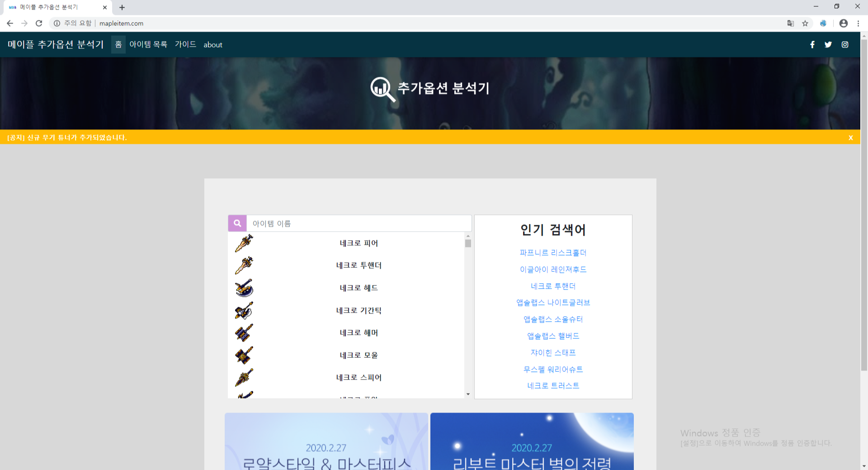This screenshot has height=470, width=868.
Task: Open popular search 네크로 트러스트
Action: [553, 385]
